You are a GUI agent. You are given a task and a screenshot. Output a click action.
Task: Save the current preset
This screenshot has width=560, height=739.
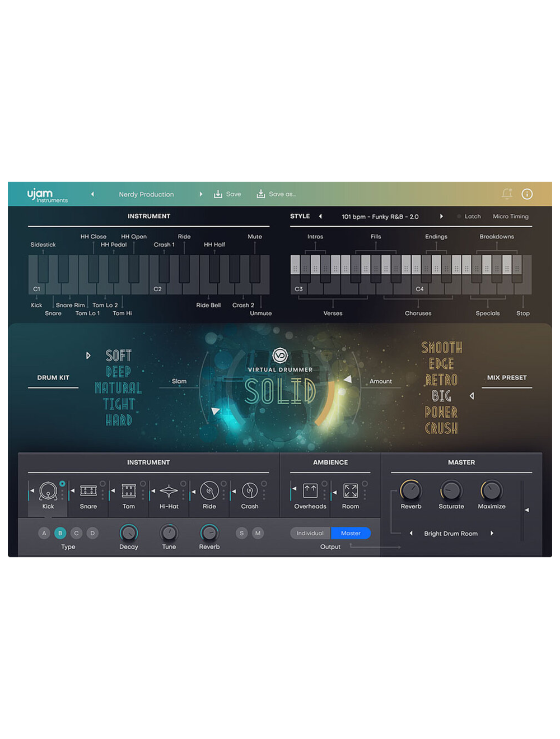227,194
